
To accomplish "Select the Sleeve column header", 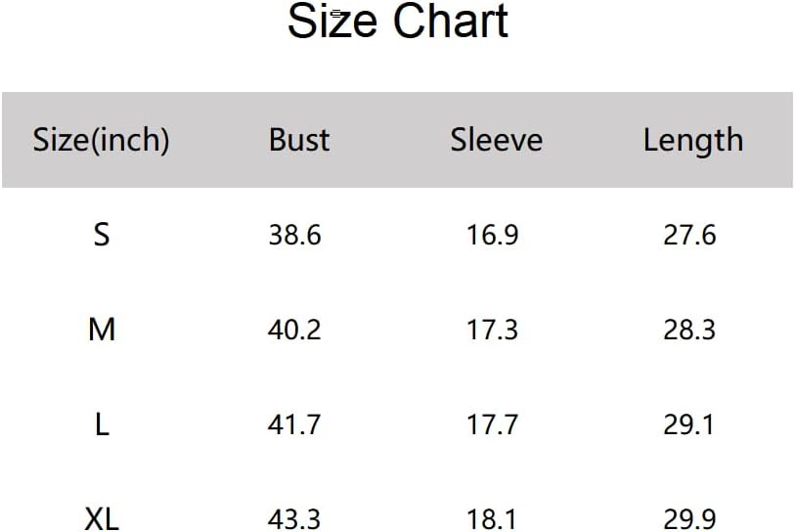I will pyautogui.click(x=496, y=140).
